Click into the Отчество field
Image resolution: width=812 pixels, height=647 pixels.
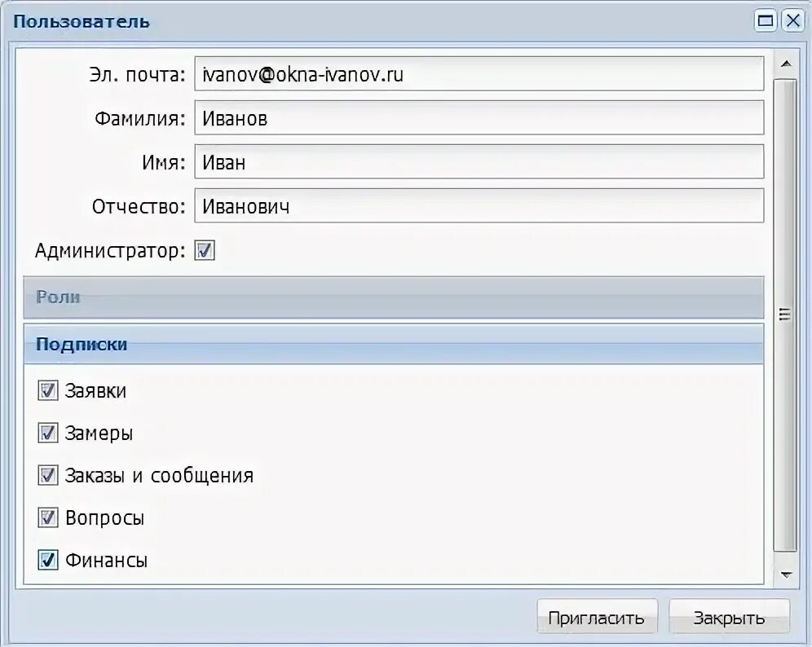479,206
